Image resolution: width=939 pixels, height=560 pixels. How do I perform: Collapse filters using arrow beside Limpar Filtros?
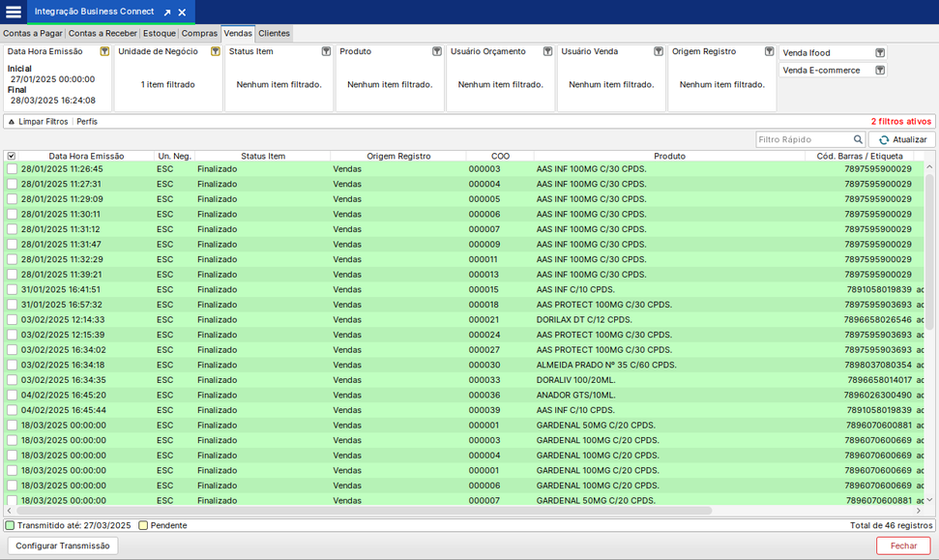(x=11, y=122)
